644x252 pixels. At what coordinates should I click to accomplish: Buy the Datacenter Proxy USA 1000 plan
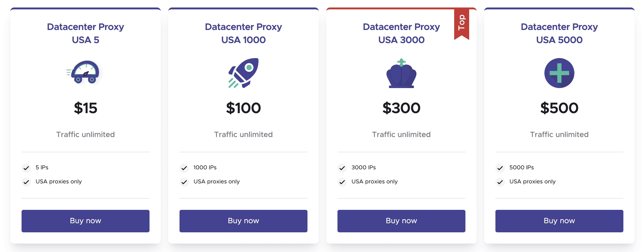click(x=243, y=221)
